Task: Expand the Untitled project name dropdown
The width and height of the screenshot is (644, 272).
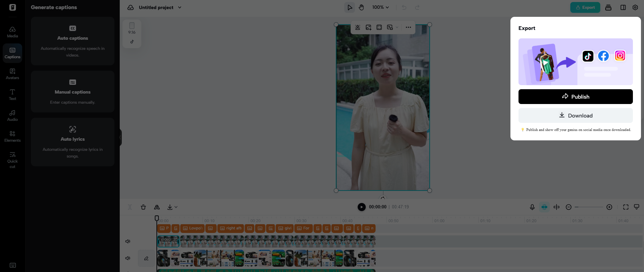Action: pos(180,7)
